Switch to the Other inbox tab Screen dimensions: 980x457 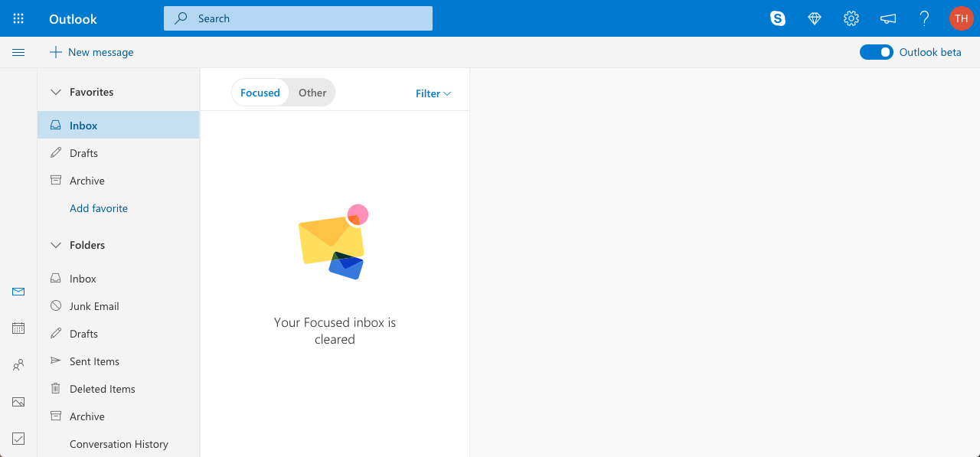tap(312, 93)
